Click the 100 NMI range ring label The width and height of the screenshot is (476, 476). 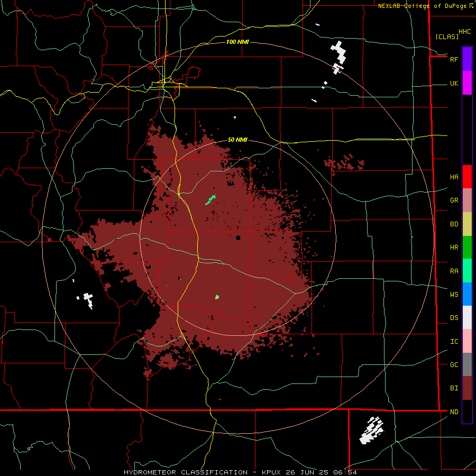(237, 42)
